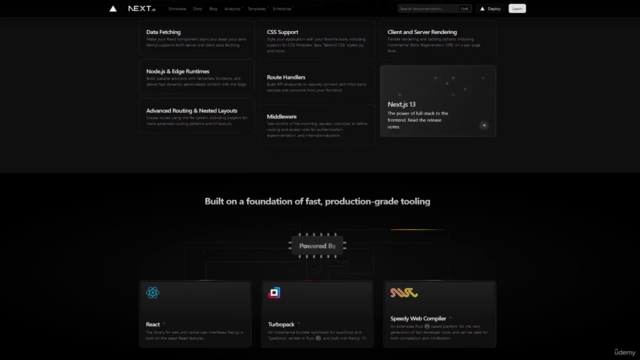This screenshot has height=360, width=640.
Task: Open the NEXT.js logo home link
Action: (x=142, y=9)
